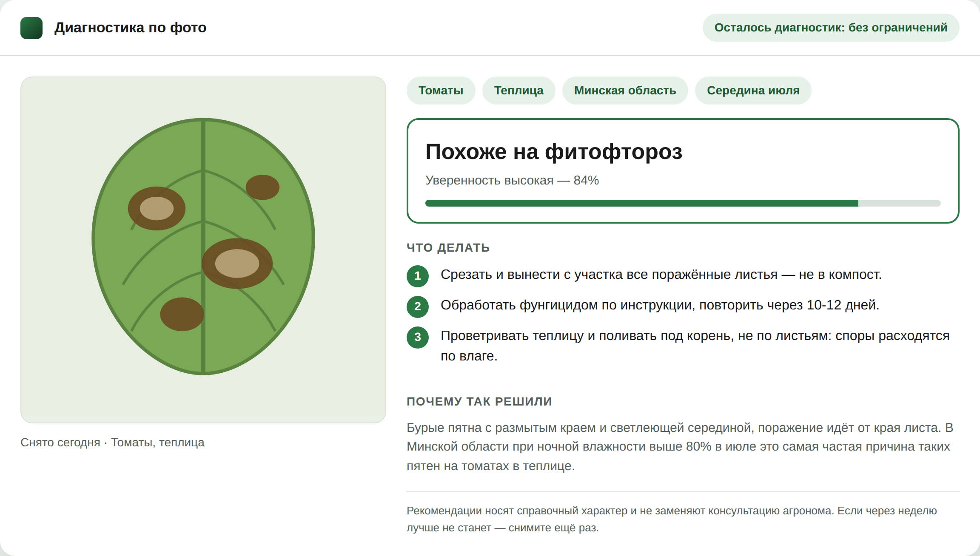Screen dimensions: 980x556
Task: Click the agronomist disclaimer note
Action: click(x=672, y=519)
